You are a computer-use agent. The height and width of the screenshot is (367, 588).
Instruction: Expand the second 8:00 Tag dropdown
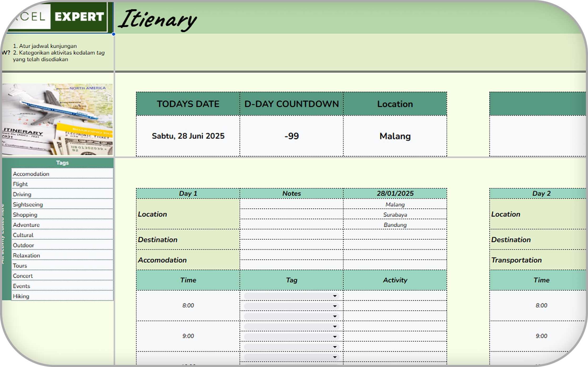click(x=334, y=306)
